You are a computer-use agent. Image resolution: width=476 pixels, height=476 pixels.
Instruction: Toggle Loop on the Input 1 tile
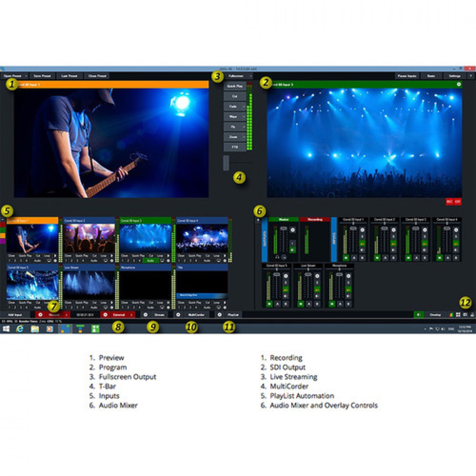[47, 255]
